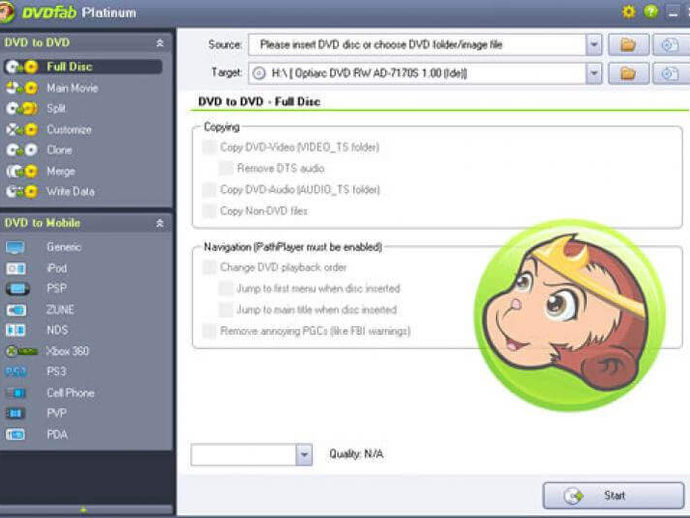Click the Merge mode disc icon
This screenshot has width=690, height=518.
[22, 171]
